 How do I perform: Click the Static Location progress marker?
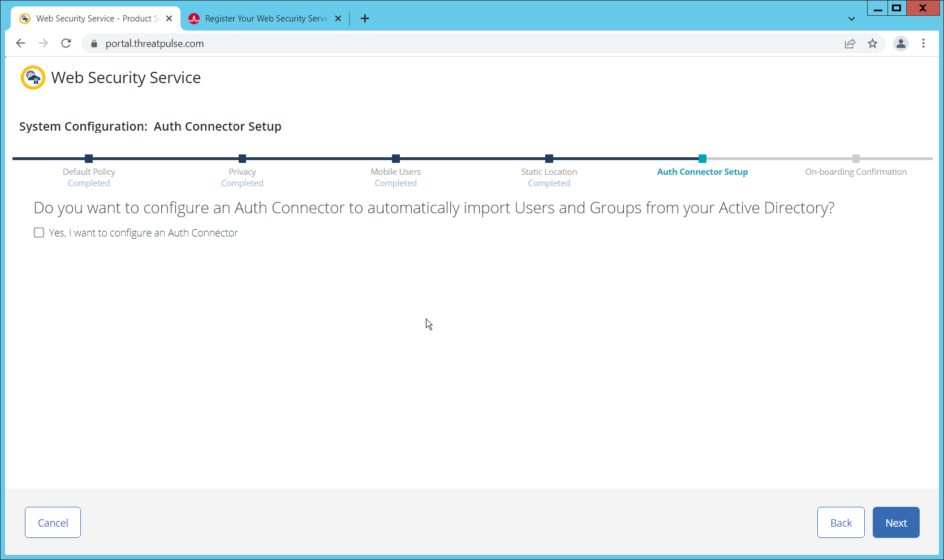coord(549,159)
